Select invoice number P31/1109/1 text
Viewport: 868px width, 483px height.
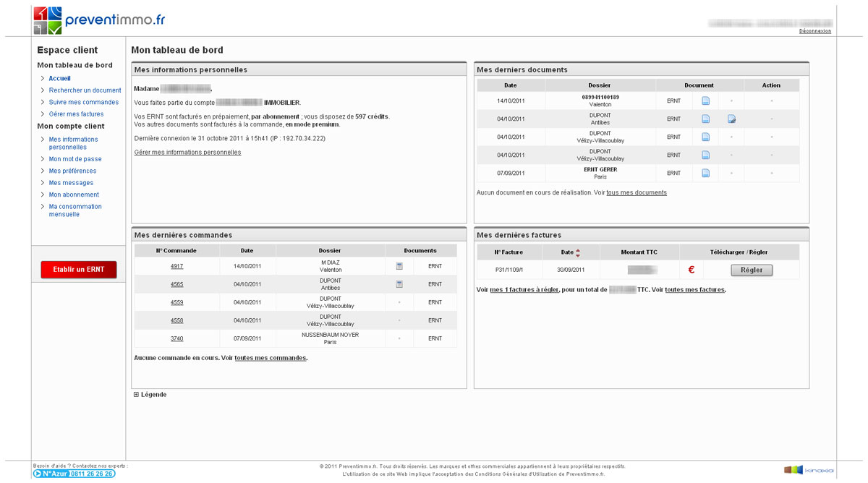tap(509, 270)
